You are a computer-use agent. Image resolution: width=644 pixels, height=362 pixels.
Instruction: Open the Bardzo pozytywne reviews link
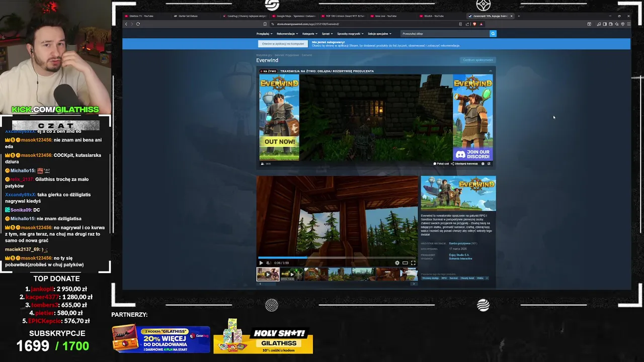click(x=459, y=243)
